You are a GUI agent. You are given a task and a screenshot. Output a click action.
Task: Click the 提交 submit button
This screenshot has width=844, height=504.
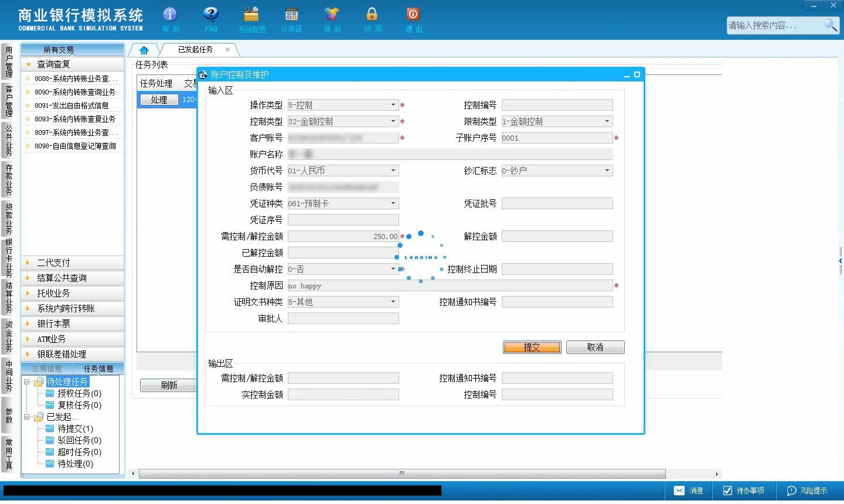pyautogui.click(x=532, y=348)
